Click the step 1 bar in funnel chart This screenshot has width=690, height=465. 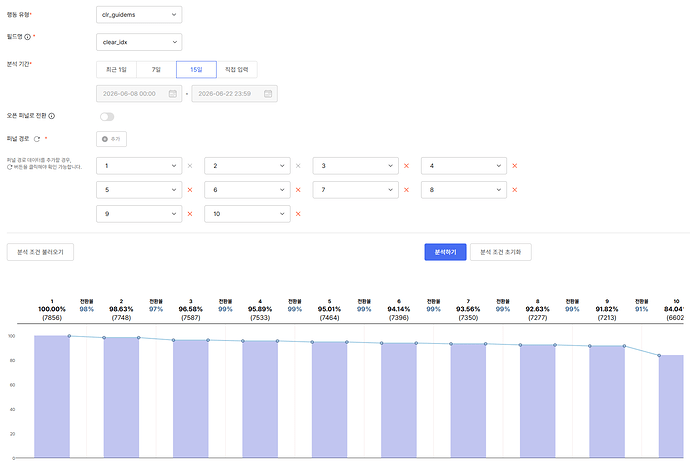[x=52, y=396]
